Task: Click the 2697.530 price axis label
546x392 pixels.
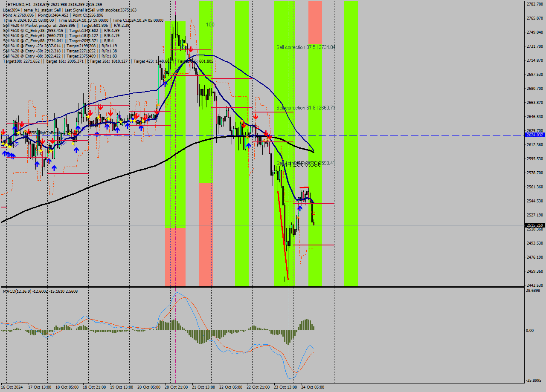Action: click(x=535, y=74)
